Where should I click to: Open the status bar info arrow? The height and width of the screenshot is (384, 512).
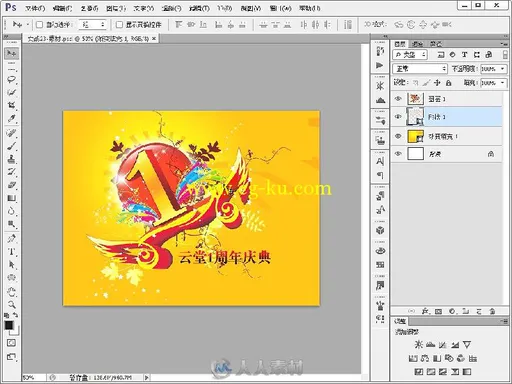(146, 377)
